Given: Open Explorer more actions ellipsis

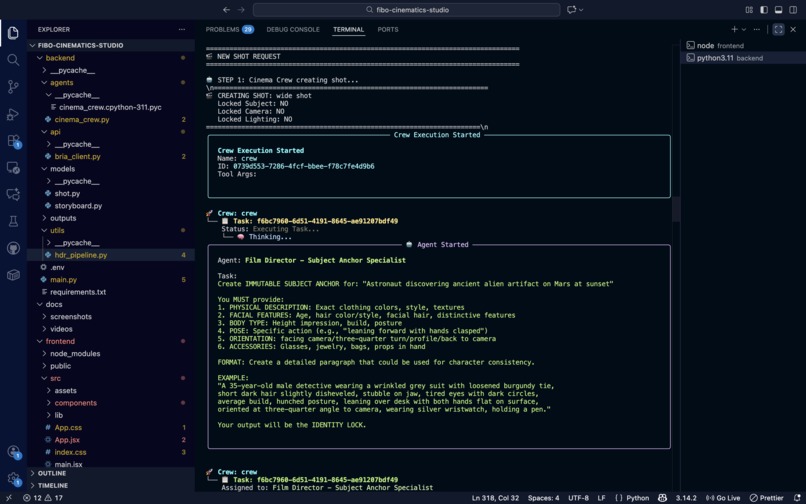Looking at the screenshot, I should [x=181, y=29].
